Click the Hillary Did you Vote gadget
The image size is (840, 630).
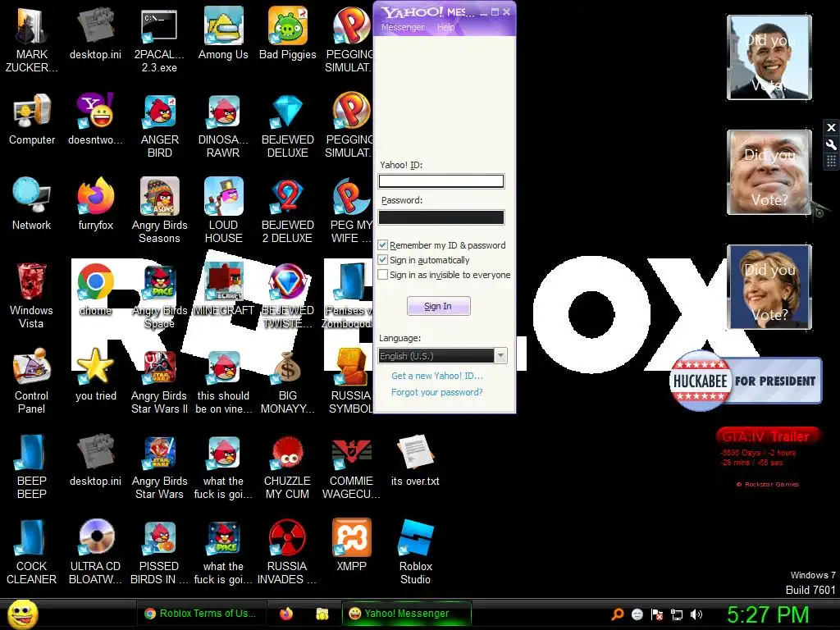point(769,286)
